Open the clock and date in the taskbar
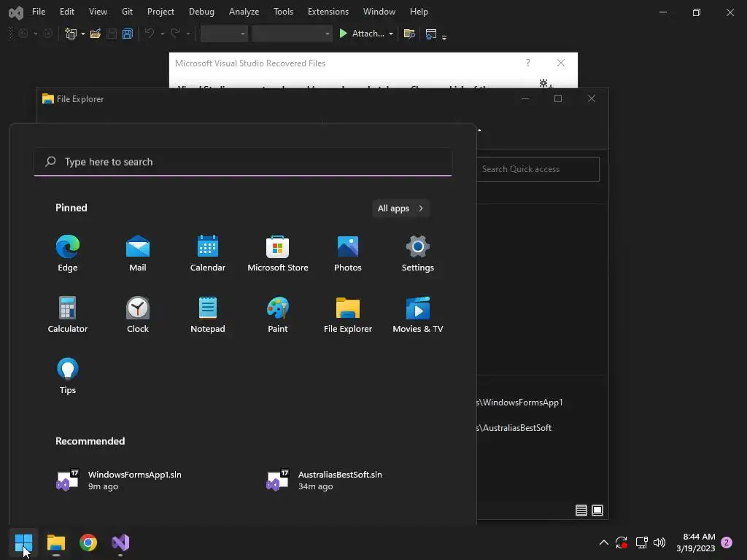This screenshot has height=560, width=747. tap(695, 542)
